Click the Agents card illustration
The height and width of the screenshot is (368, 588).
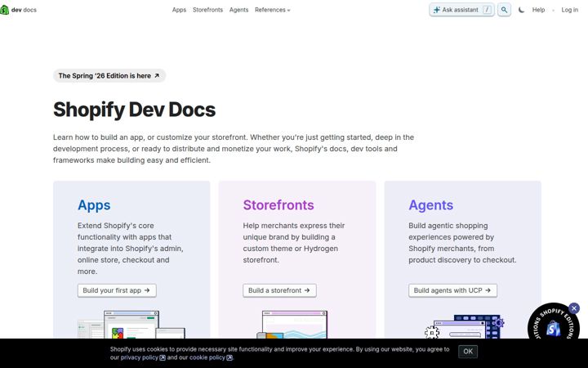[464, 326]
